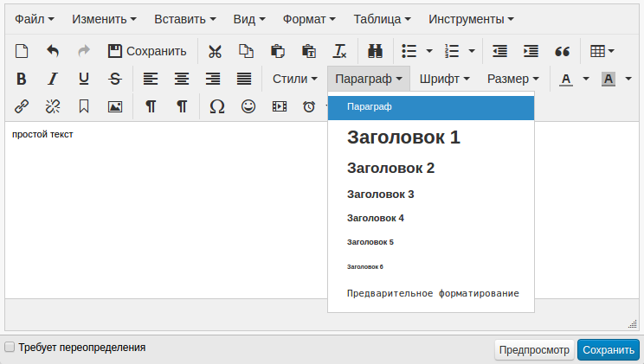Choose Заголовок 2 format
Image resolution: width=644 pixels, height=364 pixels.
431,168
